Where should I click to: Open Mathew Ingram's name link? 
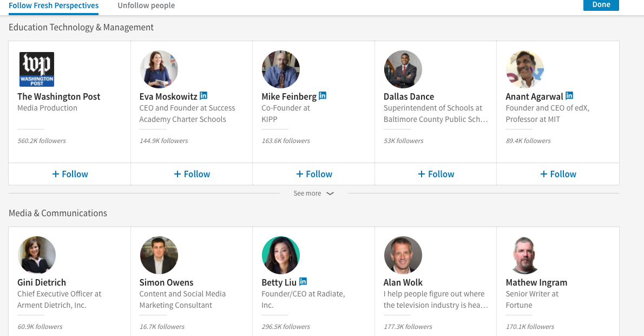click(x=536, y=282)
